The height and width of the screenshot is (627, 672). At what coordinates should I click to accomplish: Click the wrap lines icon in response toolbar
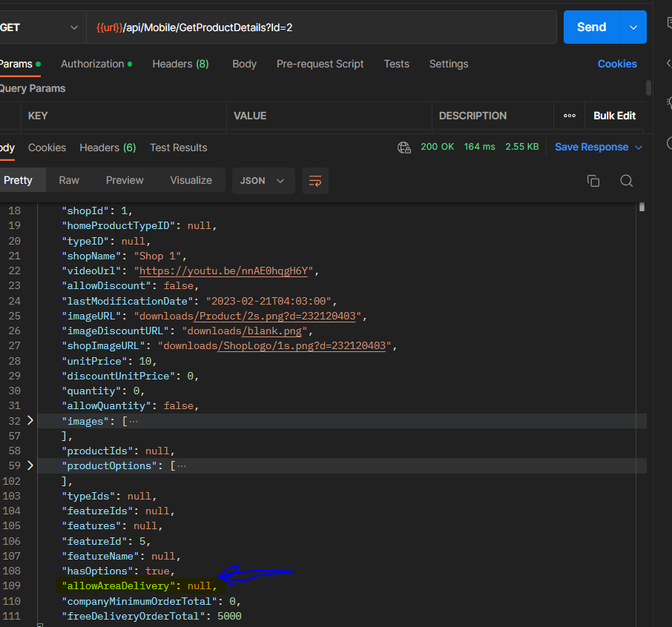pos(315,181)
